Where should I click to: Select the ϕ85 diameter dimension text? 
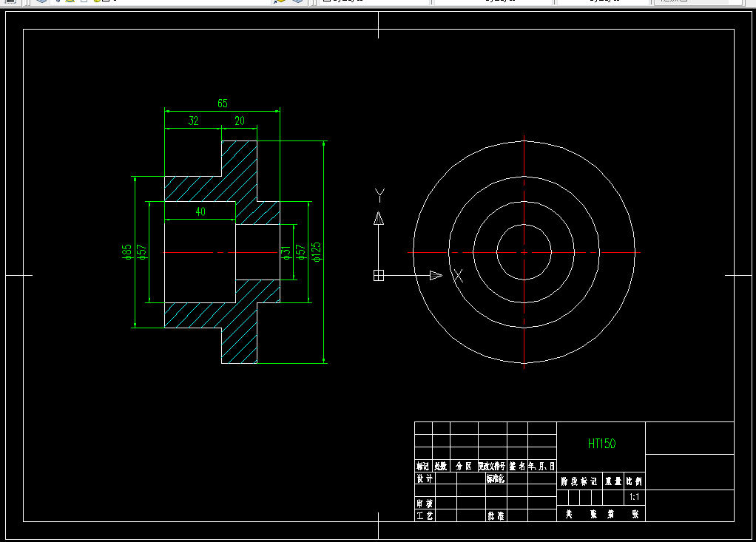coord(127,252)
